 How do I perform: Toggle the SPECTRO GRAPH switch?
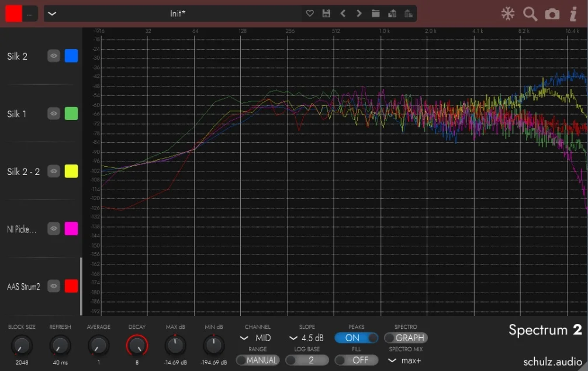pos(406,338)
